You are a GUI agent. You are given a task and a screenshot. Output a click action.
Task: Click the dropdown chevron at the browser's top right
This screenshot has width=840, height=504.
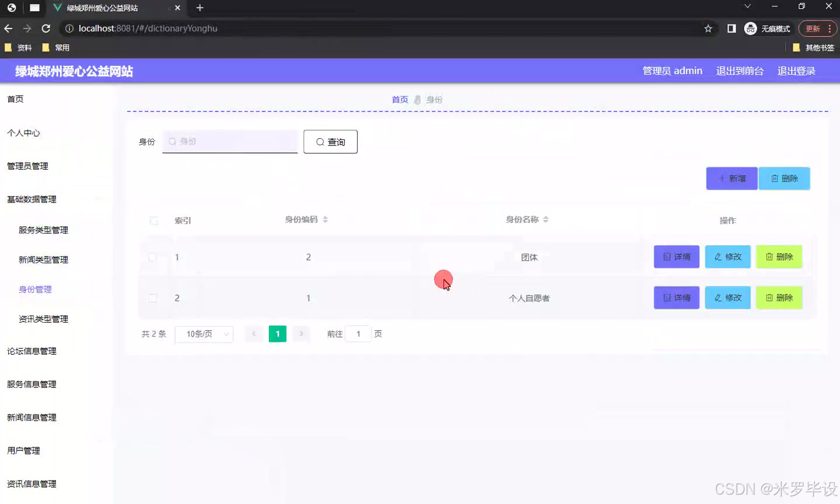pyautogui.click(x=747, y=6)
